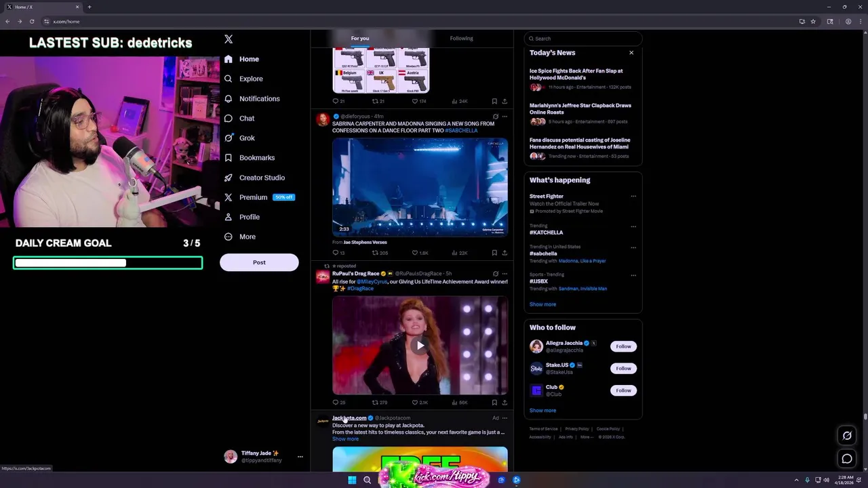
Task: Open a new browser tab
Action: coord(89,7)
